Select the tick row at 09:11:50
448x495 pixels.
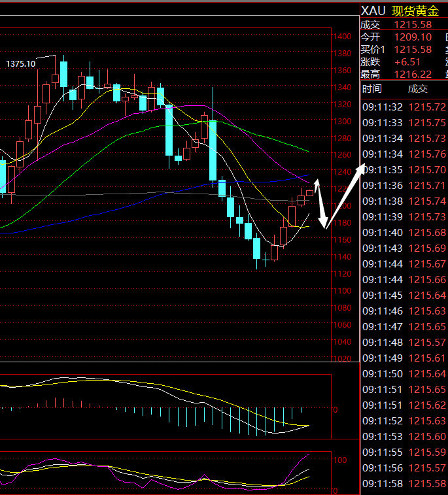(404, 374)
